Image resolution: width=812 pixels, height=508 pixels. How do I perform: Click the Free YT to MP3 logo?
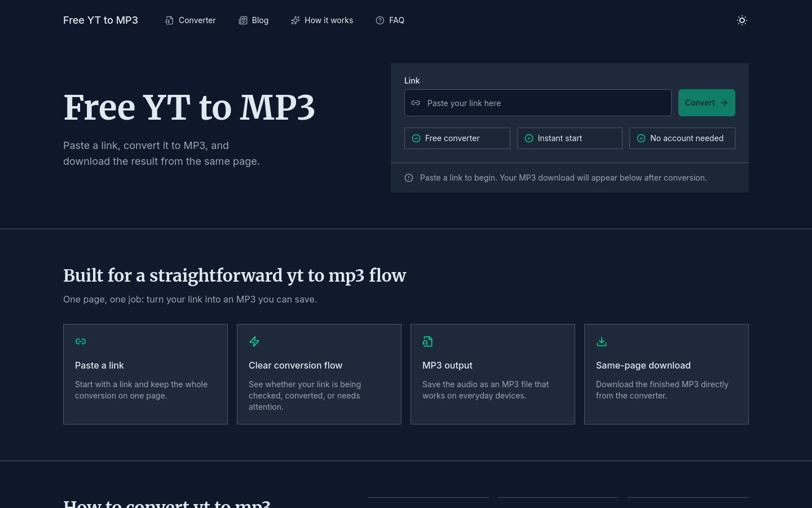point(100,20)
